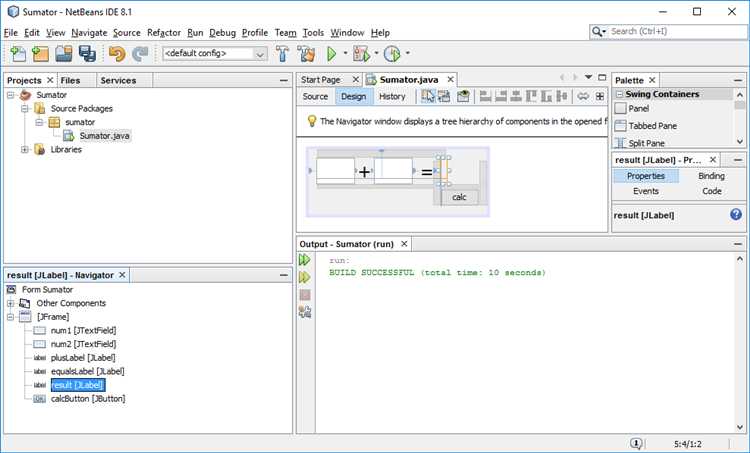Open Debug Project dropdown arrow
This screenshot has height=453, width=750.
pyautogui.click(x=376, y=53)
